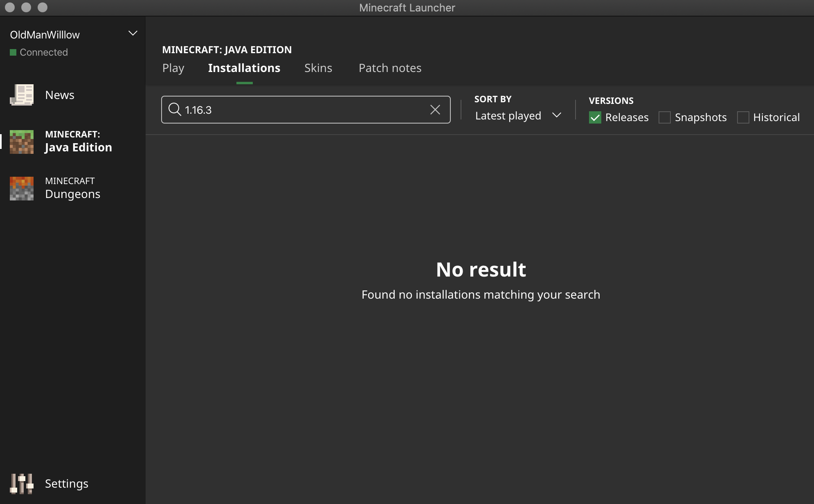The image size is (814, 504).
Task: Click the sort by dropdown arrow
Action: click(x=557, y=115)
